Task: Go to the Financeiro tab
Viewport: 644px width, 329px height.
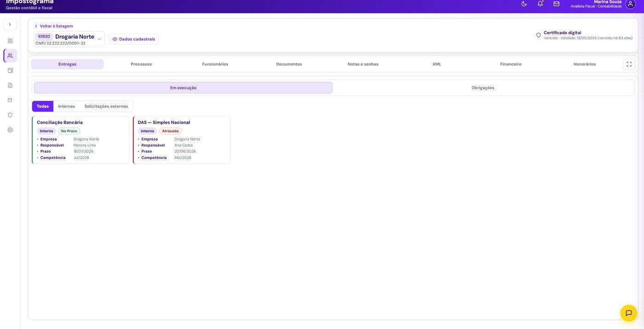Action: coord(511,64)
